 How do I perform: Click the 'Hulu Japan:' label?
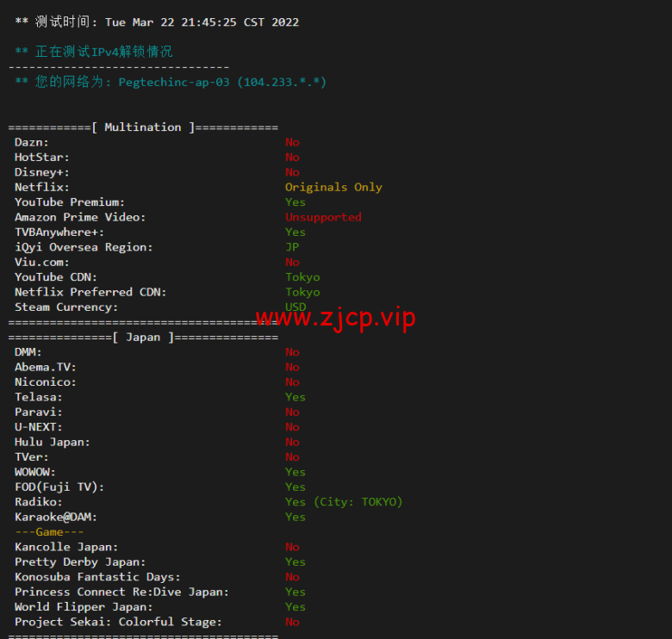(x=53, y=442)
